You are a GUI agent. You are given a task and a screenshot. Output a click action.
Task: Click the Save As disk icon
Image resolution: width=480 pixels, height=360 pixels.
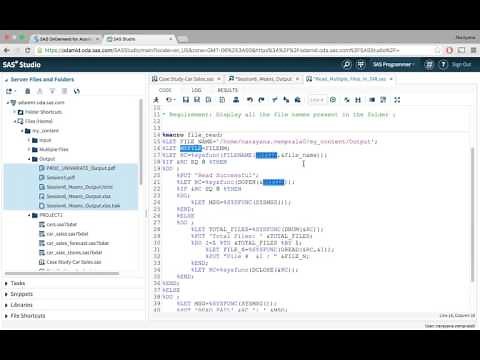coord(197,100)
